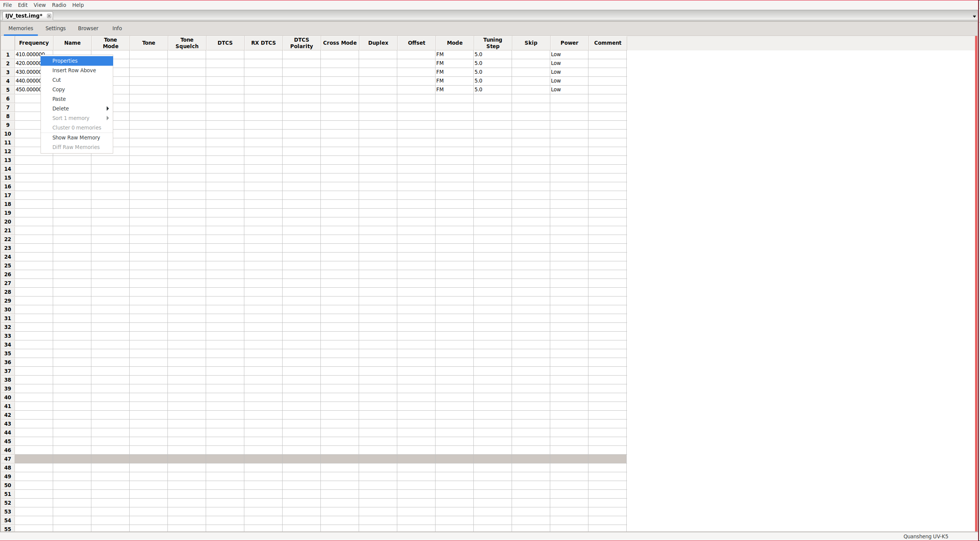Screen dimensions: 980x541
Task: Open the Browser tab
Action: [x=88, y=28]
